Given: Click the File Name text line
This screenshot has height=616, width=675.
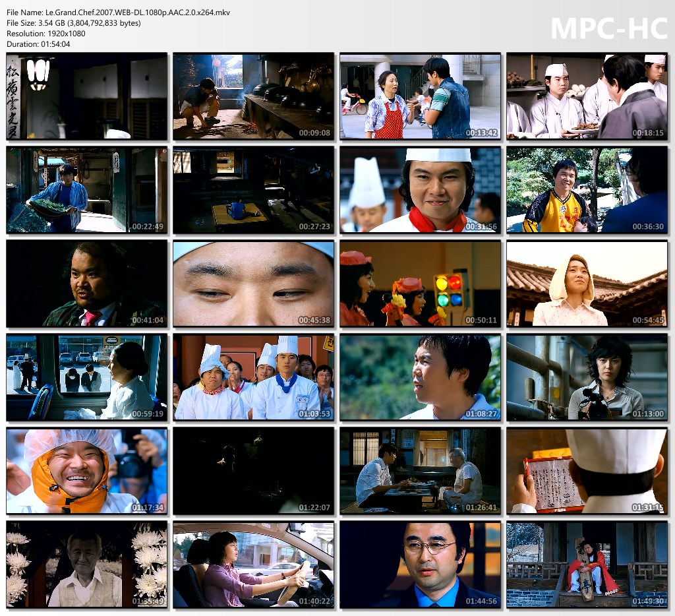Looking at the screenshot, I should click(119, 13).
